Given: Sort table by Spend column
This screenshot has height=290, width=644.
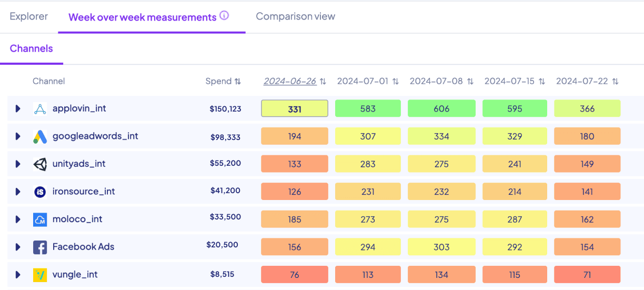Looking at the screenshot, I should tap(238, 82).
